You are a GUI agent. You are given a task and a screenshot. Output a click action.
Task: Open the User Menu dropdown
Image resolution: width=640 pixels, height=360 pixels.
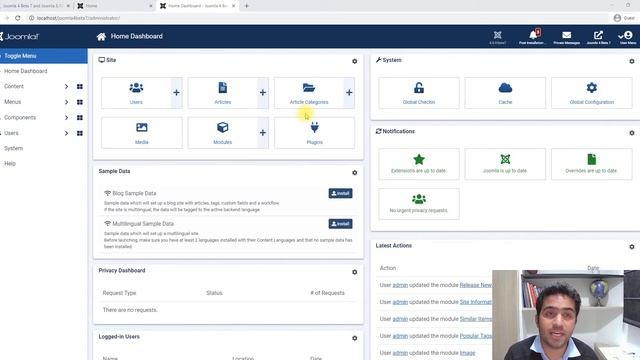click(627, 37)
